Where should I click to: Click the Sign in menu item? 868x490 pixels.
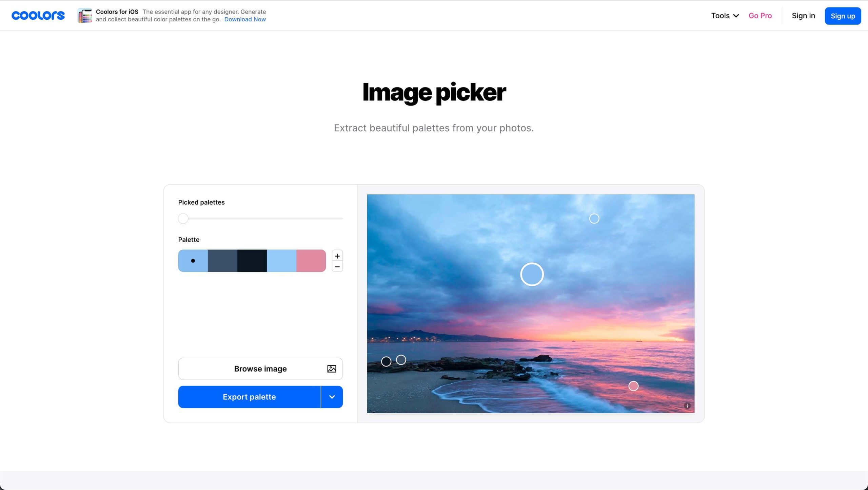804,16
